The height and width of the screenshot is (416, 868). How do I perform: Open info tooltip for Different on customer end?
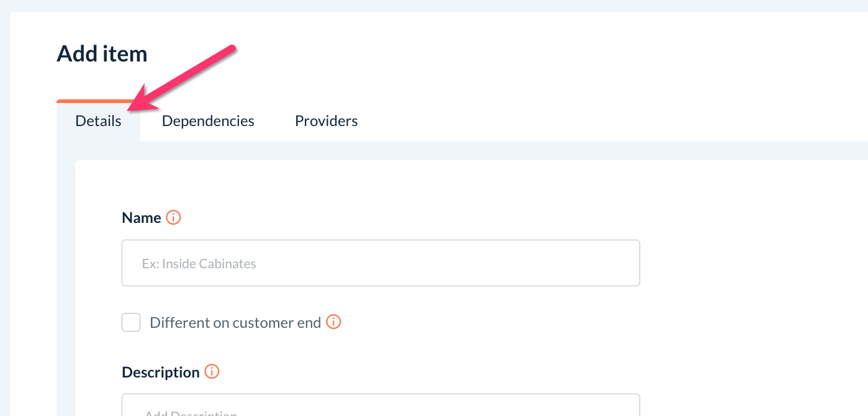pyautogui.click(x=334, y=322)
